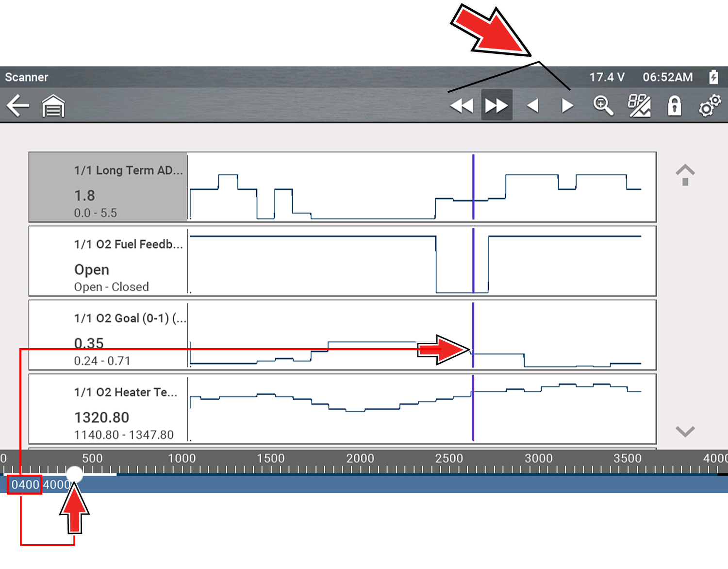Select the 1/1 O2 Goal (0-1) parameter
The image size is (728, 569).
[x=108, y=335]
